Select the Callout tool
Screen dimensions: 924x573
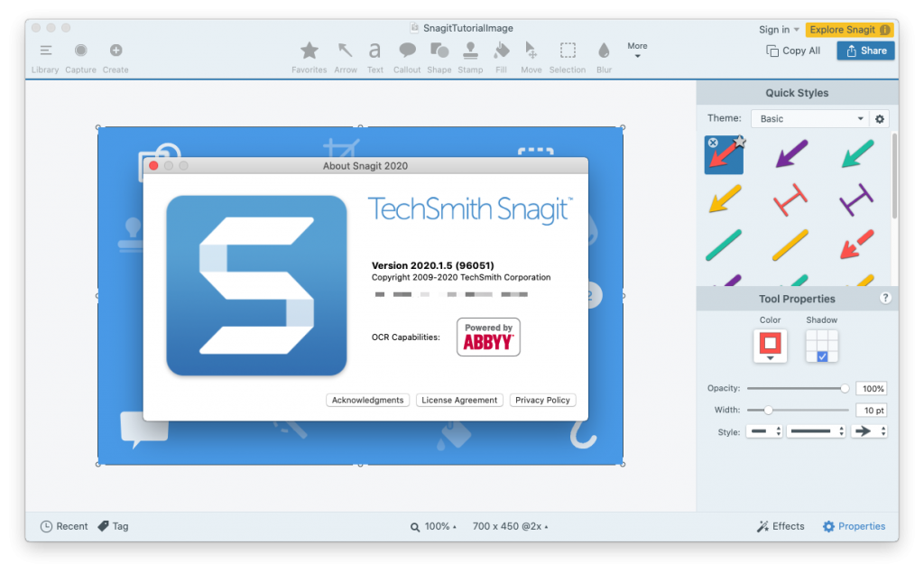[x=407, y=58]
